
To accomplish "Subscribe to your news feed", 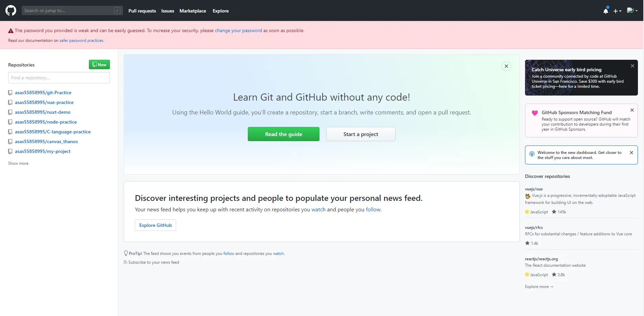I will tap(153, 262).
